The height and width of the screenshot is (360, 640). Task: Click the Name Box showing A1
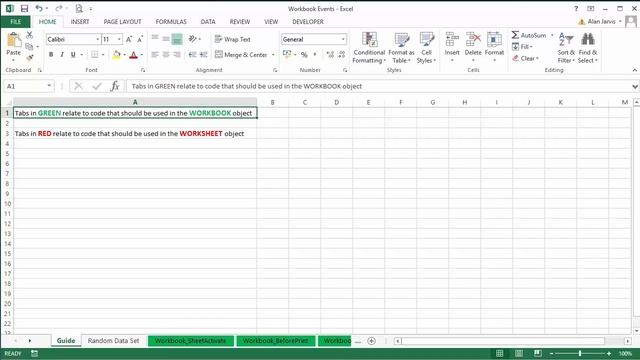point(25,86)
